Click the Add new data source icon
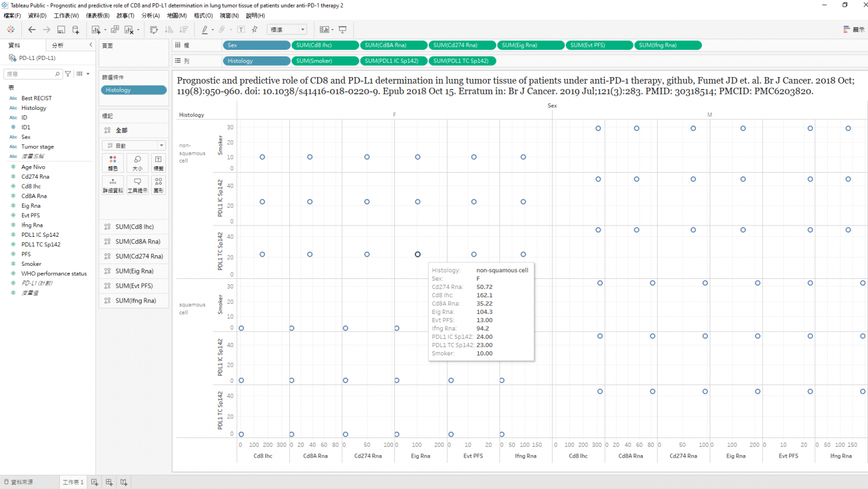The image size is (868, 489). (75, 30)
